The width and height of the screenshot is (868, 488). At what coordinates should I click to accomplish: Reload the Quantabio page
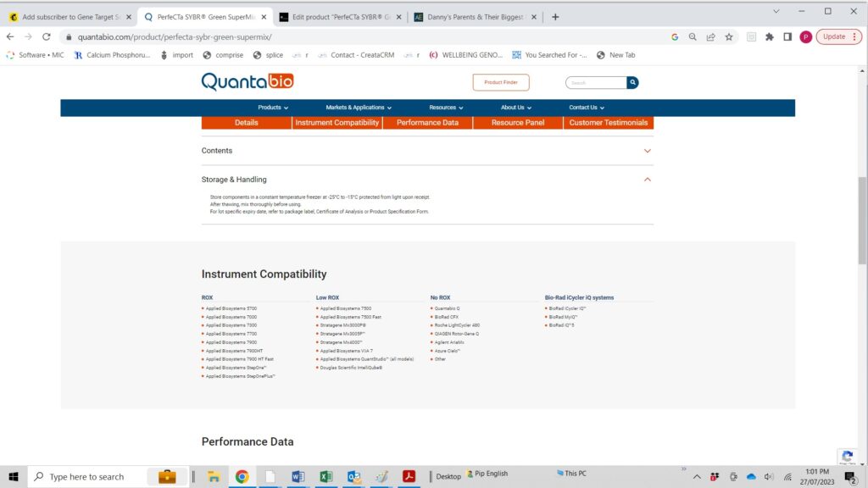pyautogui.click(x=47, y=37)
